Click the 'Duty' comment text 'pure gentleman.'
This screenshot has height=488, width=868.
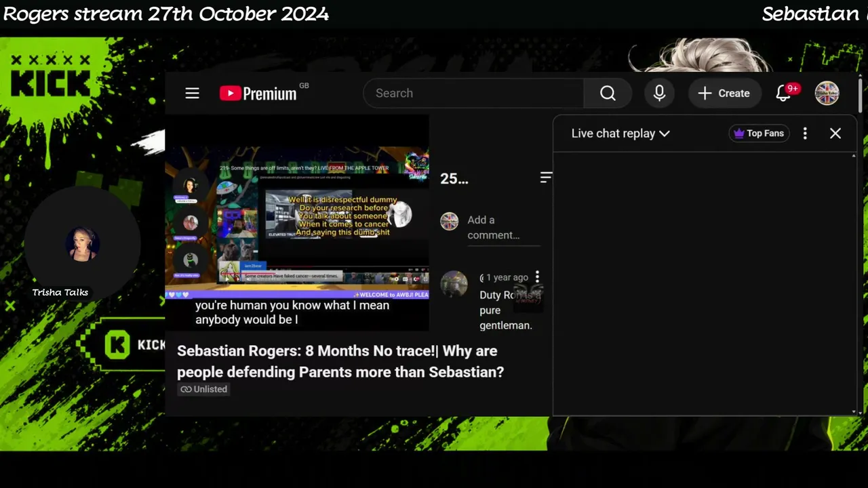506,318
